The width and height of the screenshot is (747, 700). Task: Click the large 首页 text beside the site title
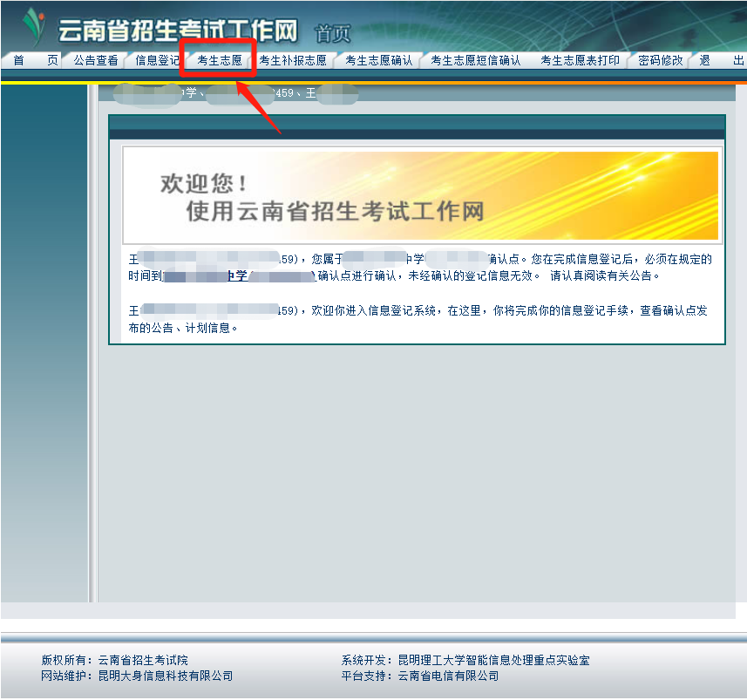(x=332, y=34)
